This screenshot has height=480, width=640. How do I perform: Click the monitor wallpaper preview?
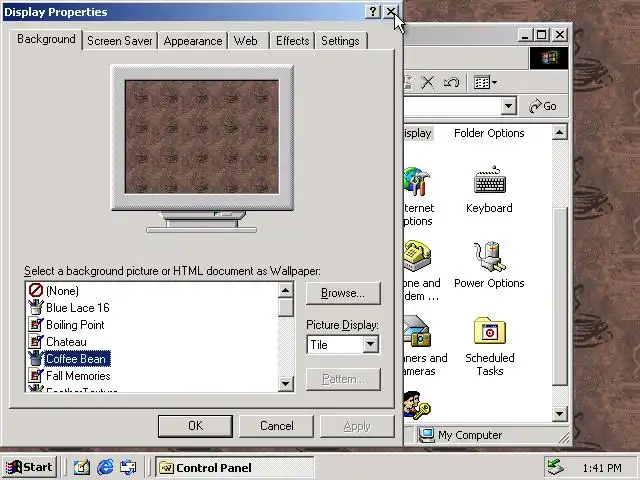[202, 137]
